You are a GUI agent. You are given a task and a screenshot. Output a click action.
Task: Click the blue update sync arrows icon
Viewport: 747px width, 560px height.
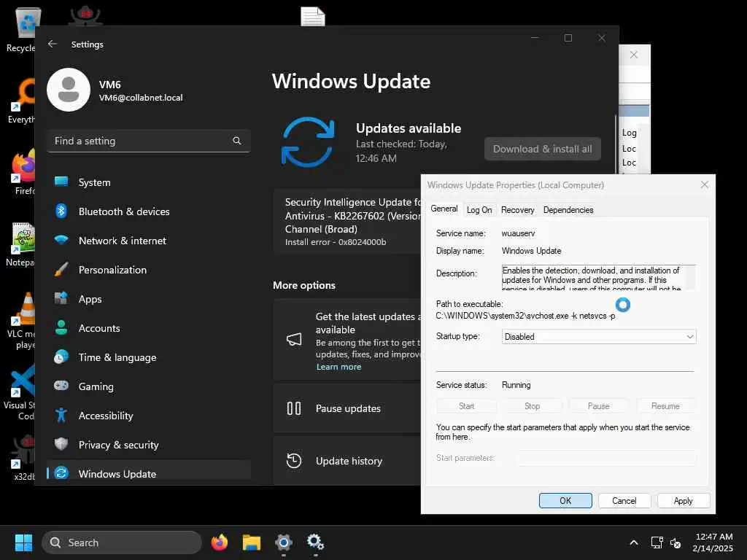pyautogui.click(x=308, y=142)
